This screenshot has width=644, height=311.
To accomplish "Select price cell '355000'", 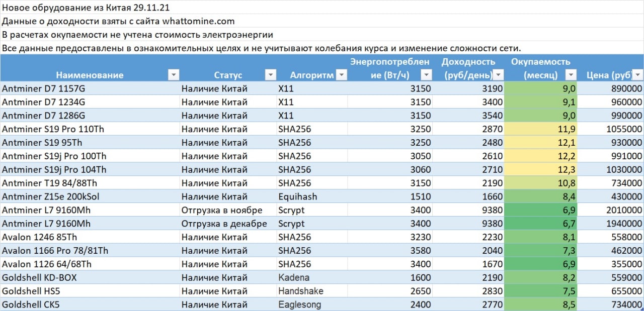I will [x=611, y=264].
